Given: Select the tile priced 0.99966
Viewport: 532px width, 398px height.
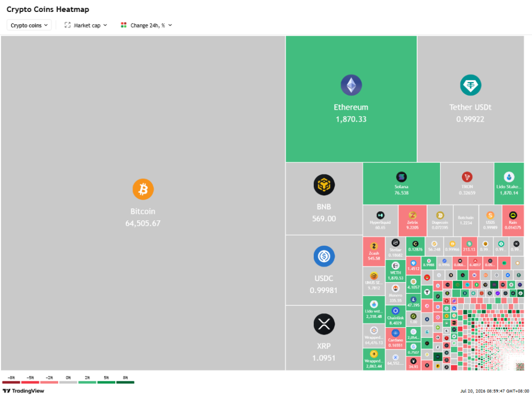Looking at the screenshot, I should (453, 246).
